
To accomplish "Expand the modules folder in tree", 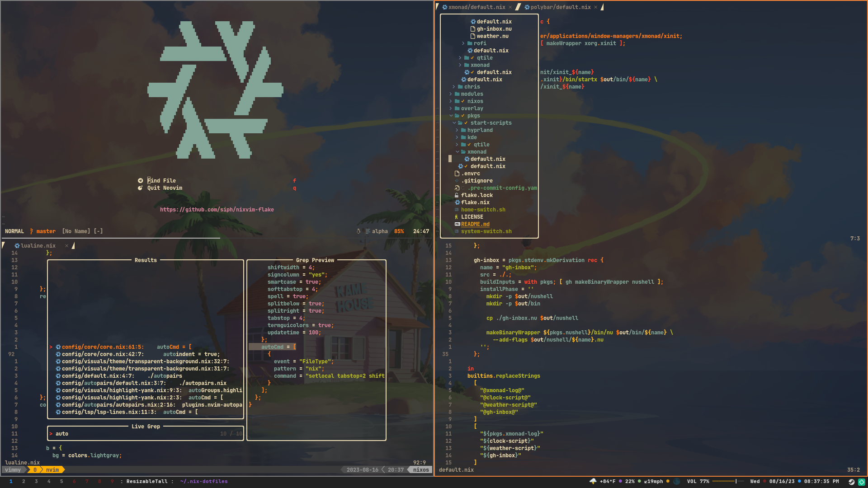I will tap(451, 94).
